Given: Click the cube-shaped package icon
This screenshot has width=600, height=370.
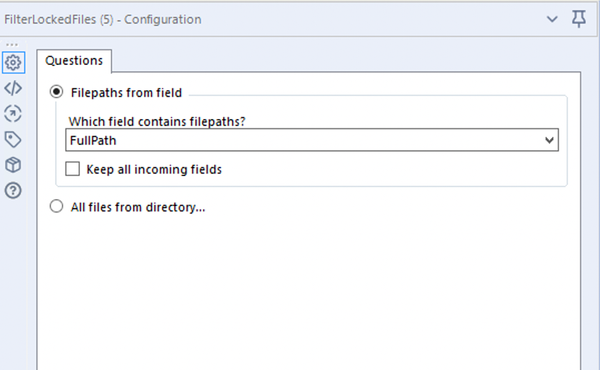Looking at the screenshot, I should [x=13, y=165].
